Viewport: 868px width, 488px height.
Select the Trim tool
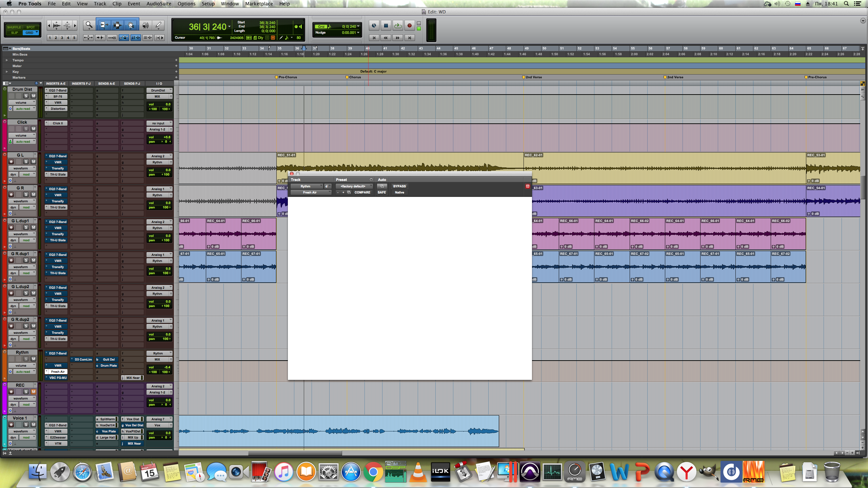pyautogui.click(x=103, y=25)
